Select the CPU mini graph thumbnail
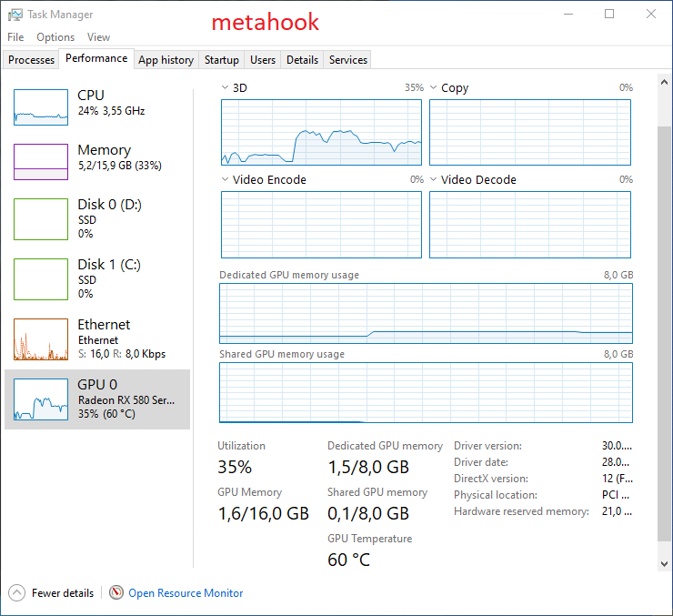 click(x=41, y=107)
